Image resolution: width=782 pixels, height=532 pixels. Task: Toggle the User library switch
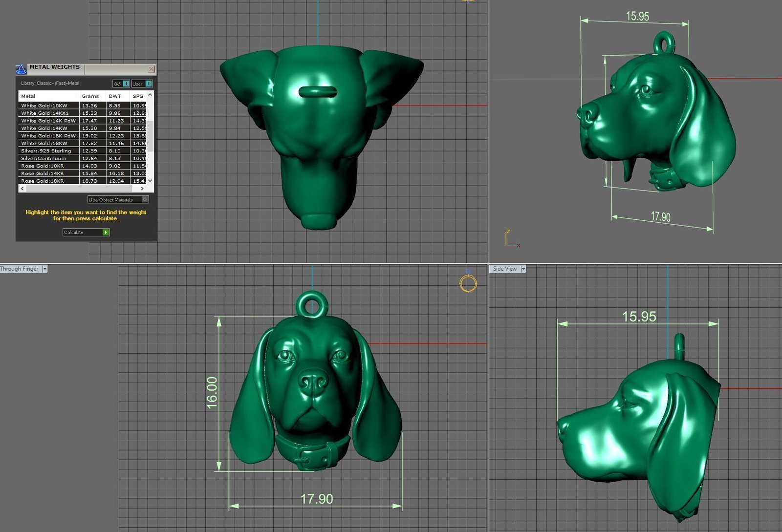pos(148,84)
